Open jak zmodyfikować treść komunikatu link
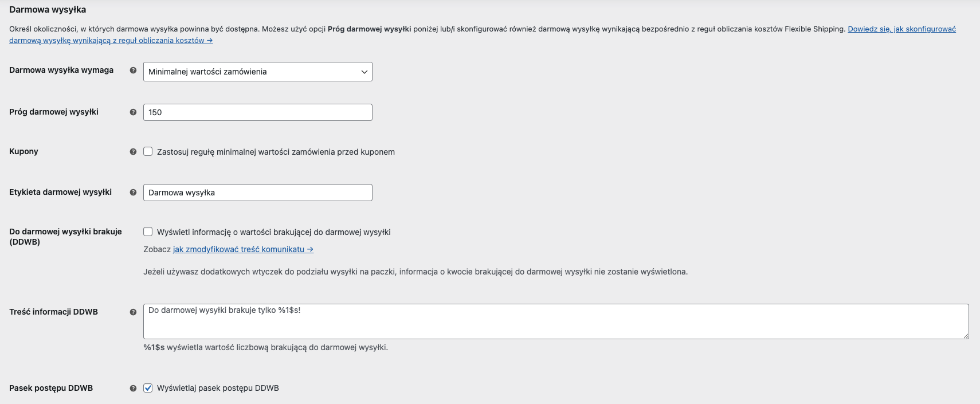 point(243,249)
